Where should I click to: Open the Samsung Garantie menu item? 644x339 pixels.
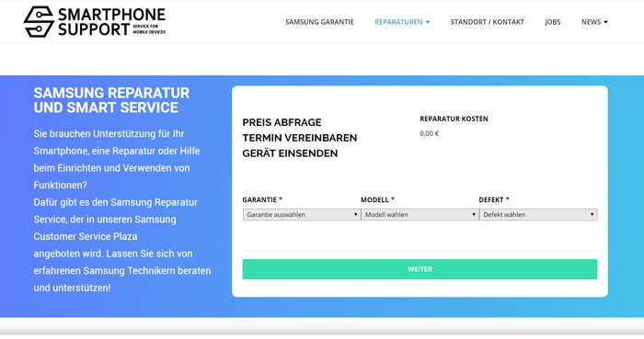pyautogui.click(x=319, y=22)
